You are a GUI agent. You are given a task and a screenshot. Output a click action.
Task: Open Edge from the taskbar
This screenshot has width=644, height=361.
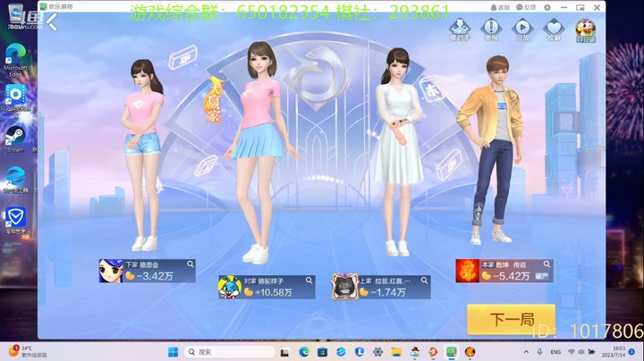click(x=304, y=352)
